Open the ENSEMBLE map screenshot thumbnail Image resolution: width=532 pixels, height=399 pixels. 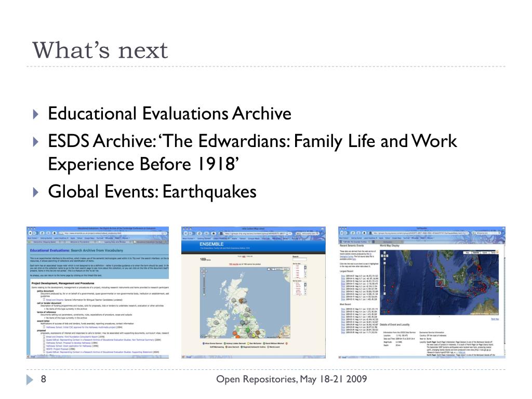(x=254, y=292)
